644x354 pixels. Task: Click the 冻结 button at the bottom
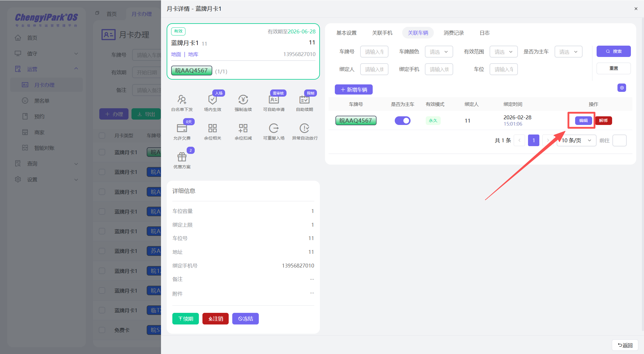click(x=245, y=319)
